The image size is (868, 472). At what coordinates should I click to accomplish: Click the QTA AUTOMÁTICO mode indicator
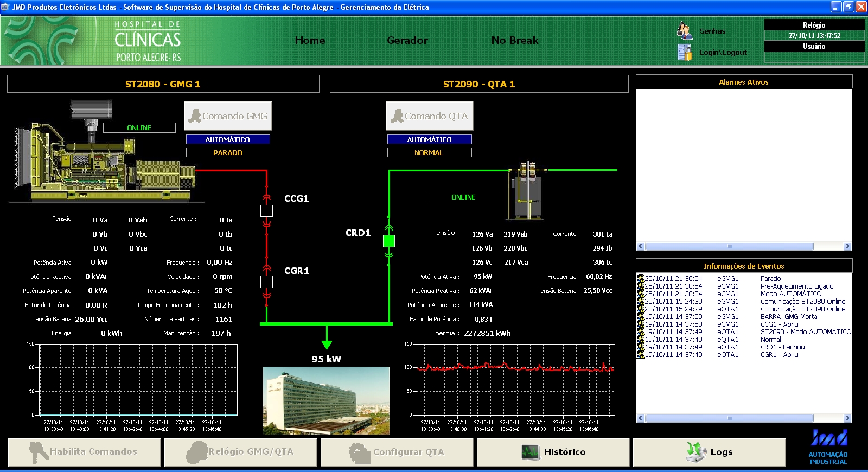pyautogui.click(x=429, y=139)
